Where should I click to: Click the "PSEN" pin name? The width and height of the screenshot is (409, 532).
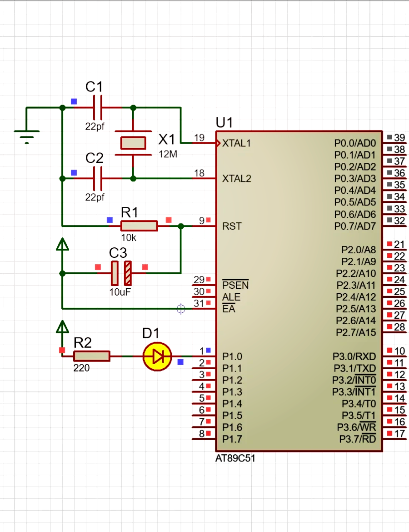(235, 285)
